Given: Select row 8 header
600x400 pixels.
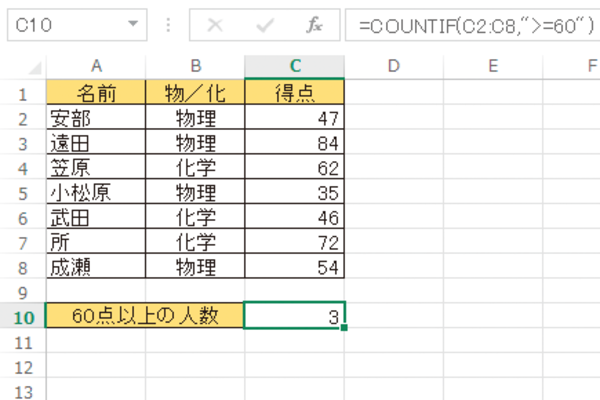Looking at the screenshot, I should tap(23, 266).
